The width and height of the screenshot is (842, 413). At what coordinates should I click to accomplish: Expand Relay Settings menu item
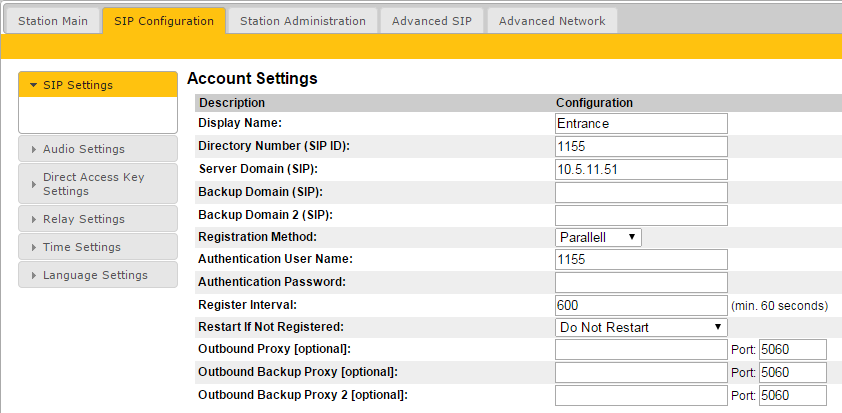click(97, 219)
